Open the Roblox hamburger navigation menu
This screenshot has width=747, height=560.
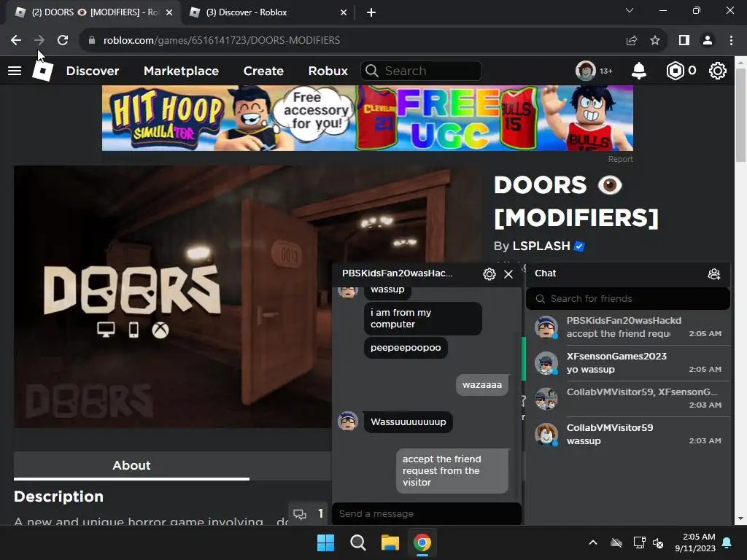[x=15, y=71]
